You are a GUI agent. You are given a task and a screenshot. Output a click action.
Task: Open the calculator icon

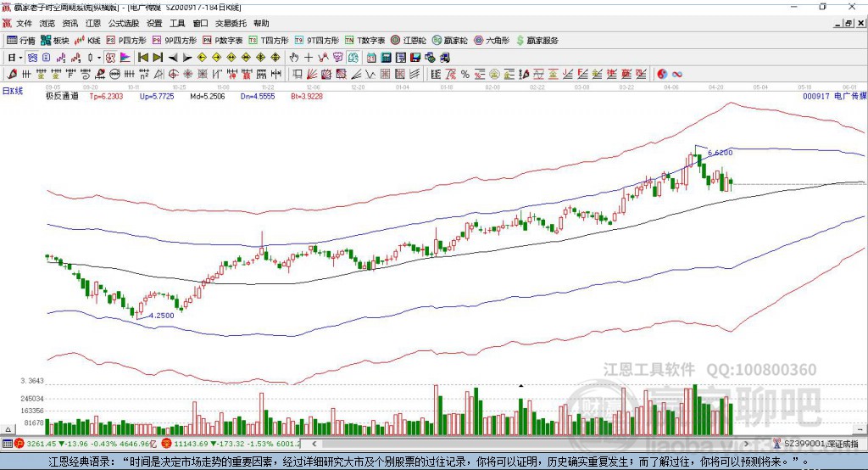[x=386, y=58]
